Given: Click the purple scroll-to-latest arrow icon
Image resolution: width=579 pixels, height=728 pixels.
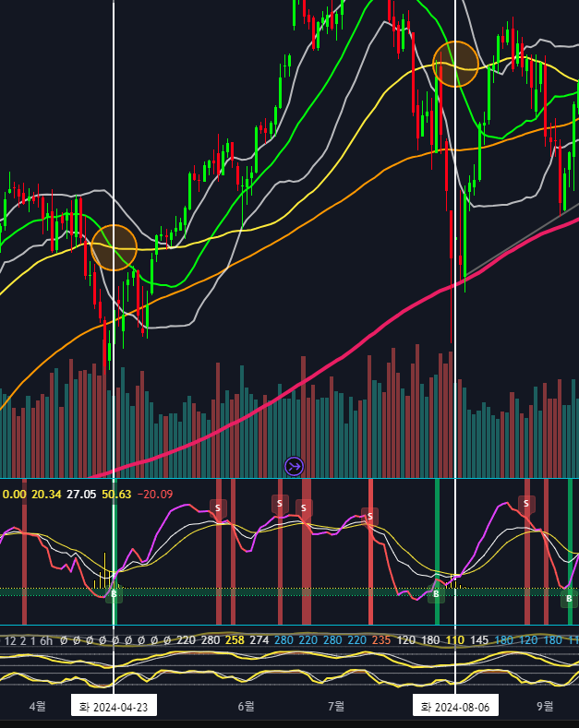Looking at the screenshot, I should tap(294, 466).
